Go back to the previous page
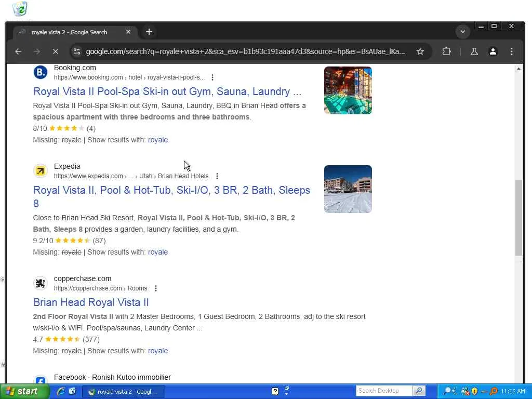The height and width of the screenshot is (399, 532). [x=18, y=51]
